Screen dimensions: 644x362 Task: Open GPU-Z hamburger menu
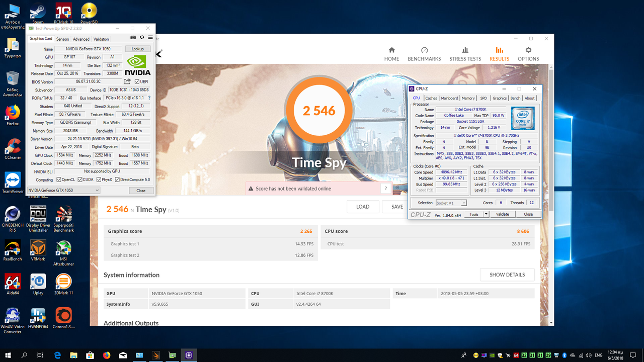click(150, 37)
